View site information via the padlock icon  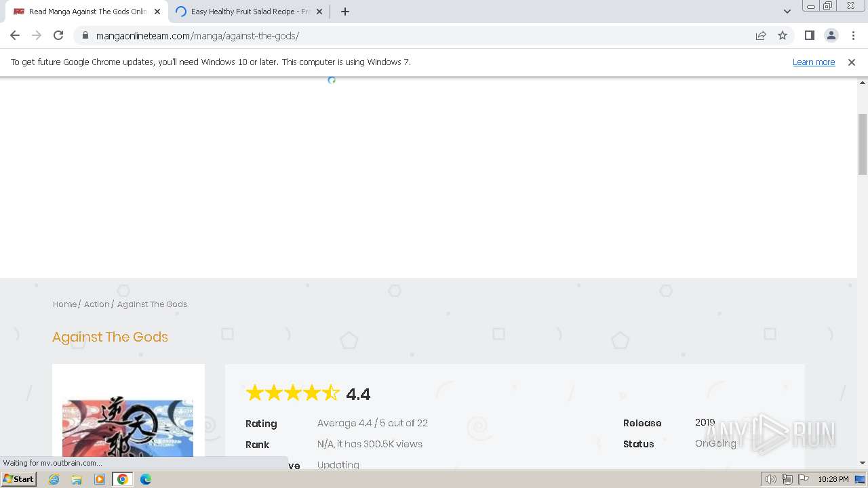pyautogui.click(x=85, y=35)
